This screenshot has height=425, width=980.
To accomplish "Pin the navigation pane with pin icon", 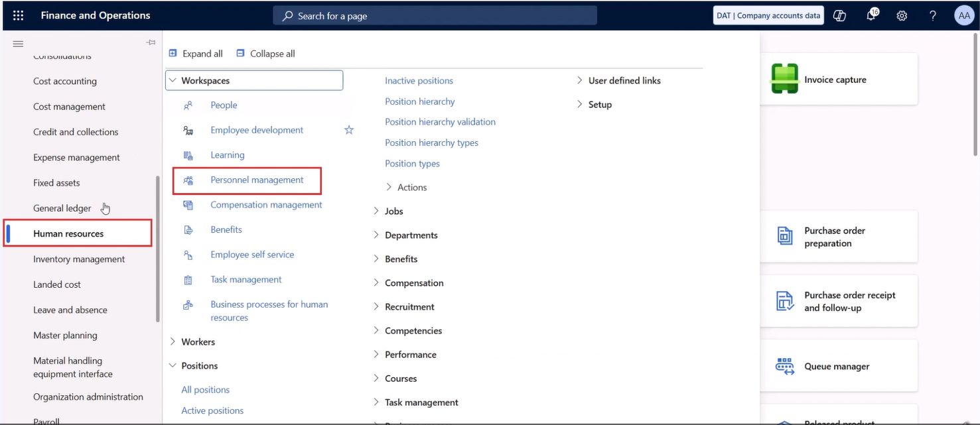I will click(x=151, y=43).
